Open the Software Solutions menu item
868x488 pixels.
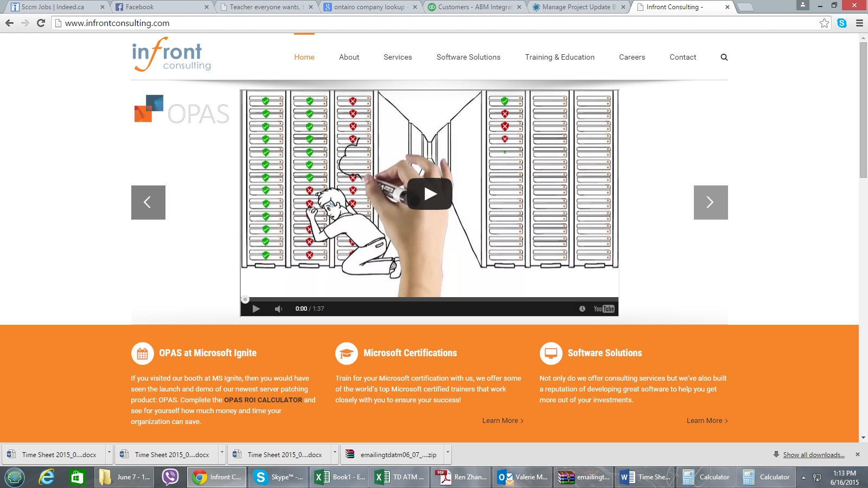coord(468,57)
